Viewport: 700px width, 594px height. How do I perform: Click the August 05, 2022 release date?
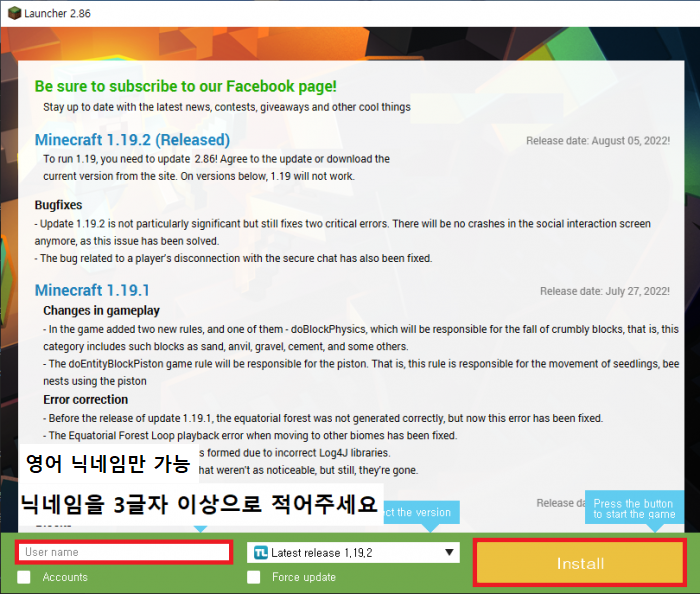coord(598,141)
